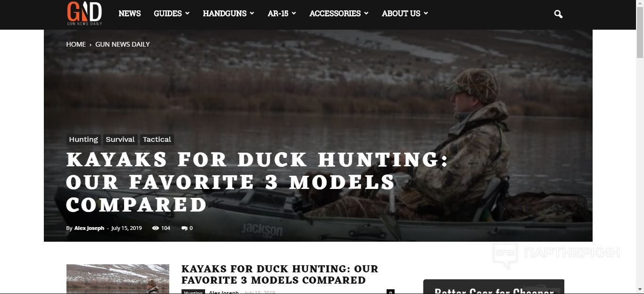Open the Gun News Daily logo
Image resolution: width=644 pixels, height=294 pixels.
84,14
